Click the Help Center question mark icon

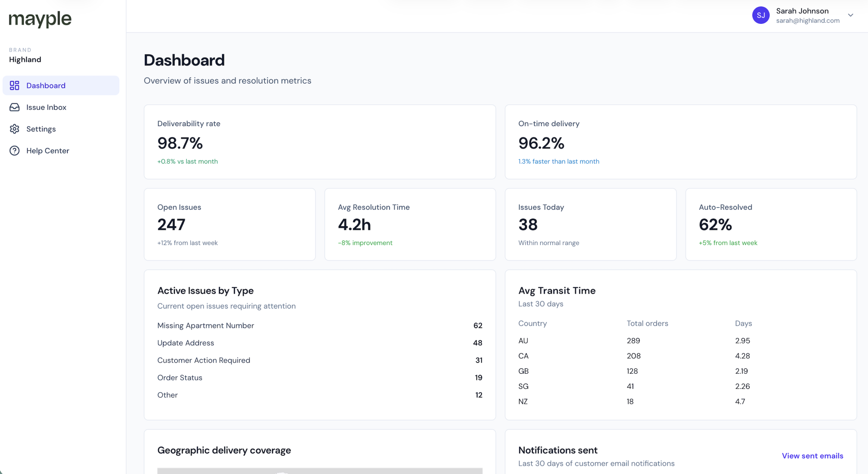pyautogui.click(x=14, y=150)
